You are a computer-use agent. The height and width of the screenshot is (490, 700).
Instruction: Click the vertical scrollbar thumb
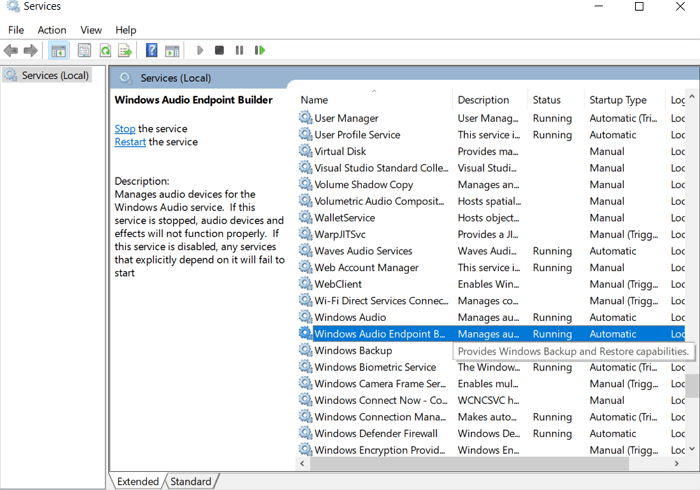692,386
